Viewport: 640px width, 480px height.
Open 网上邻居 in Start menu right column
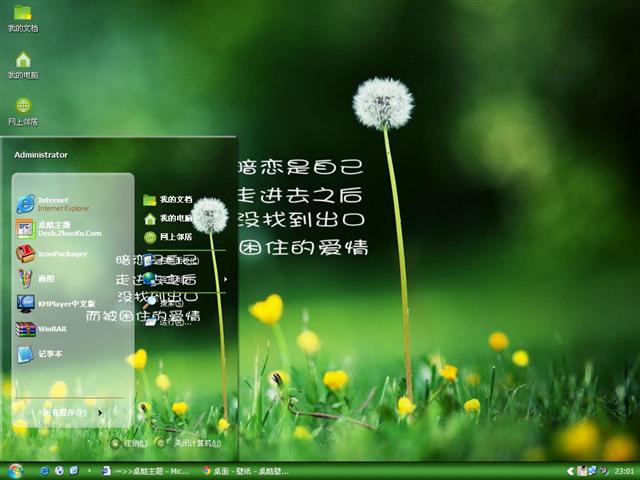pyautogui.click(x=168, y=237)
